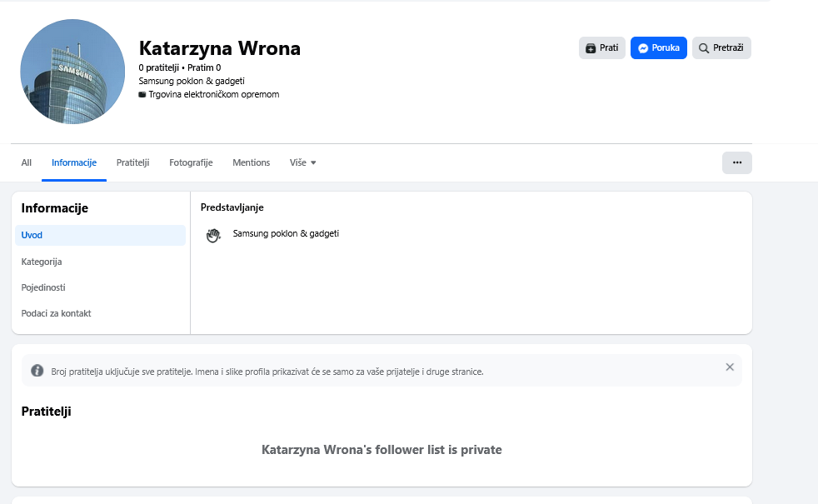Click the info icon in the followers notice
This screenshot has width=818, height=504.
pyautogui.click(x=37, y=371)
